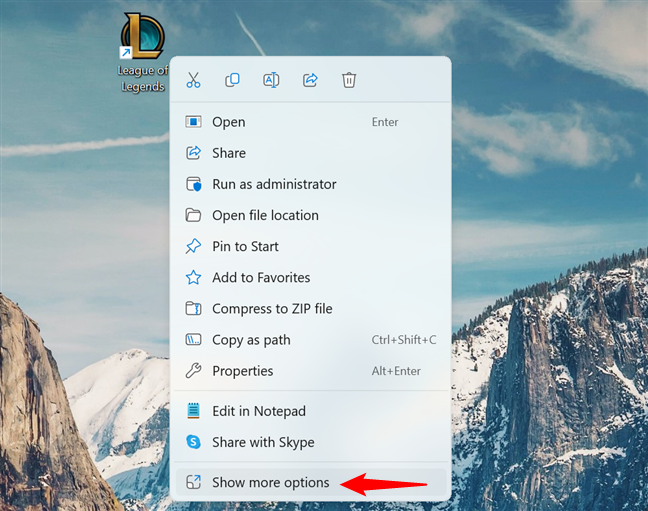Choose Edit in Notepad
The image size is (648, 511).
tap(310, 411)
